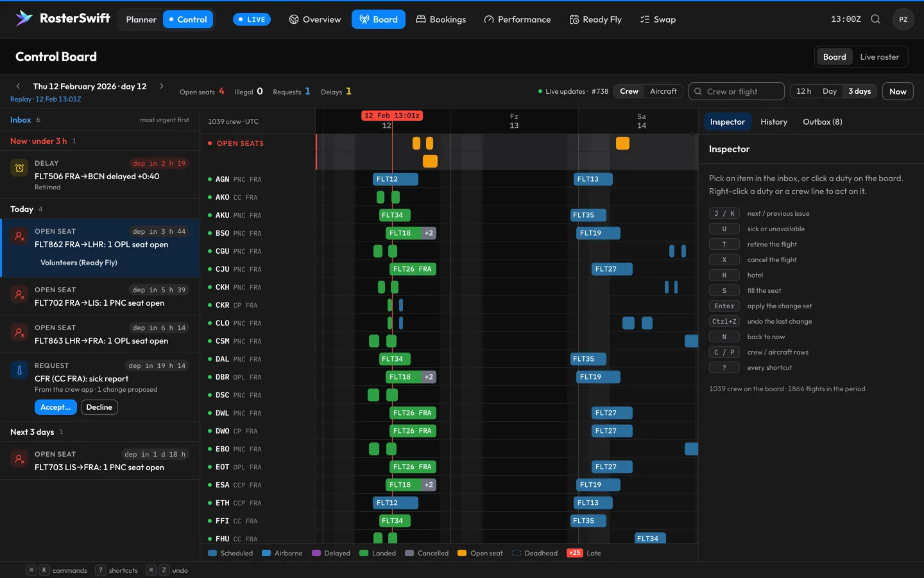This screenshot has height=578, width=924.
Task: Select the FLT12 duty on AGN row
Action: (x=395, y=179)
